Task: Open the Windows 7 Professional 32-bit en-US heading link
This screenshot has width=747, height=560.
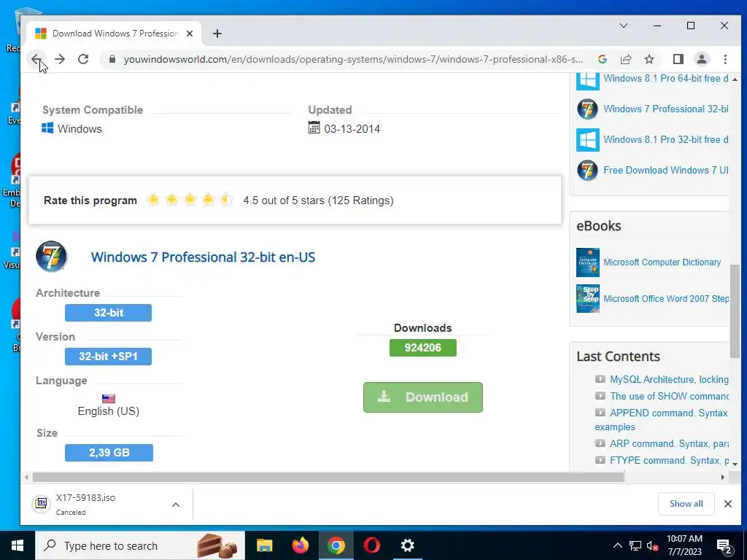Action: coord(203,257)
